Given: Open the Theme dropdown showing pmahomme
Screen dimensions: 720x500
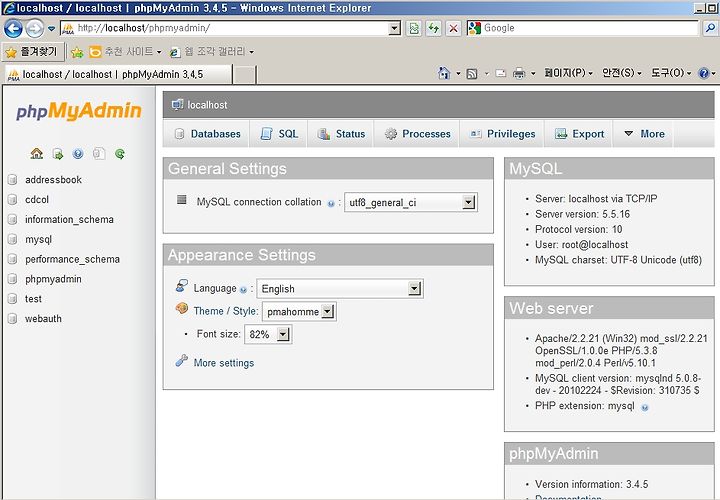Looking at the screenshot, I should [x=299, y=311].
